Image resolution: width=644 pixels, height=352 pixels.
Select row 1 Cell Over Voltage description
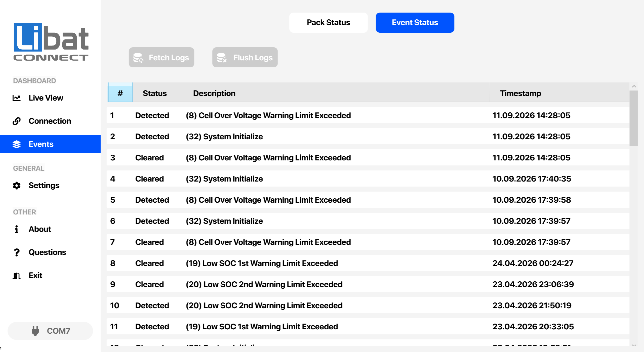tap(268, 115)
